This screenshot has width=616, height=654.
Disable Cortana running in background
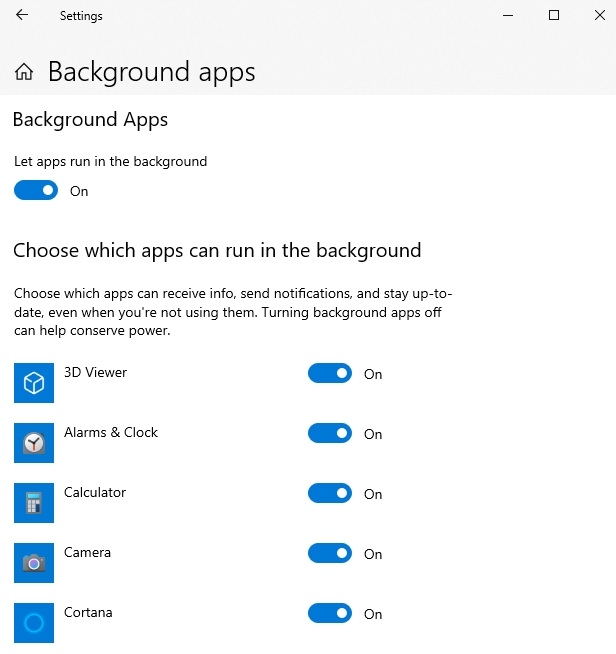pyautogui.click(x=330, y=613)
